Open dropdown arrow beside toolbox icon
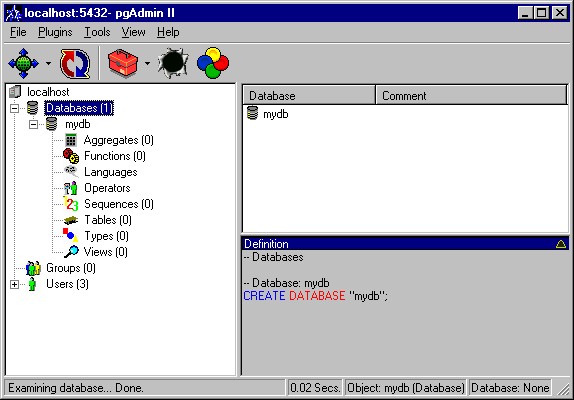Screen dimensions: 574x400 pos(147,63)
